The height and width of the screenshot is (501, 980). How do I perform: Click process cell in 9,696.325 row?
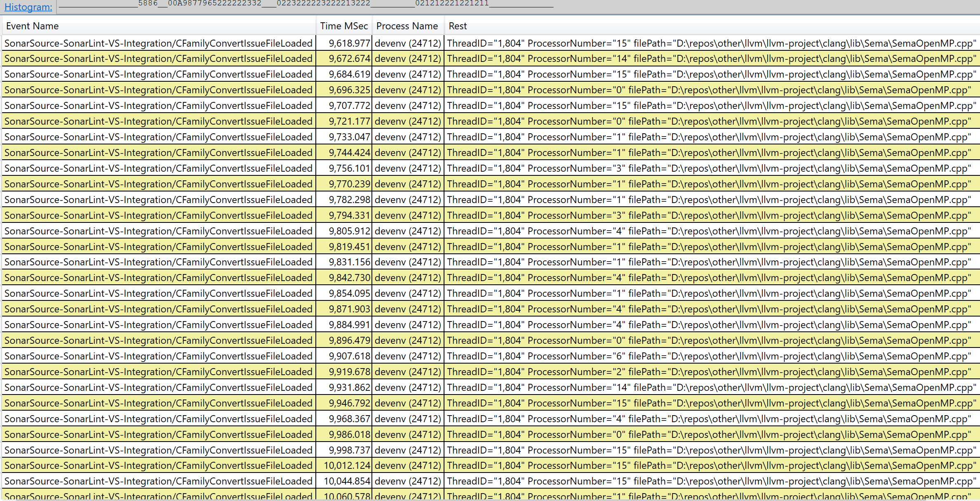coord(407,90)
